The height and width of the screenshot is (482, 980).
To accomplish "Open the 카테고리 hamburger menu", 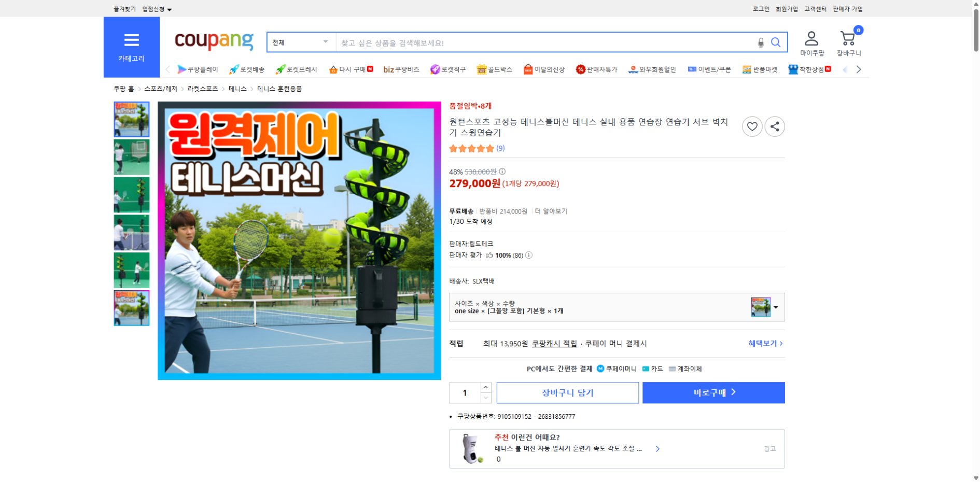I will pos(132,39).
